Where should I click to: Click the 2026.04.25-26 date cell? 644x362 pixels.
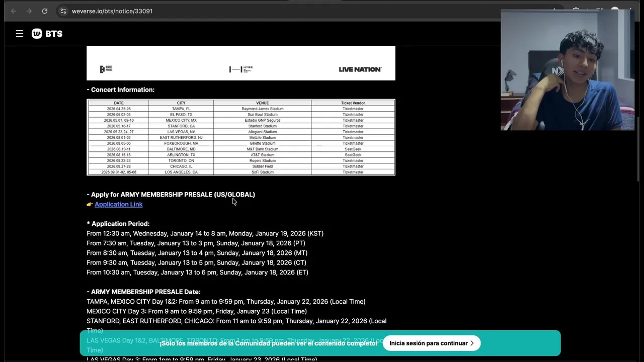tap(119, 109)
